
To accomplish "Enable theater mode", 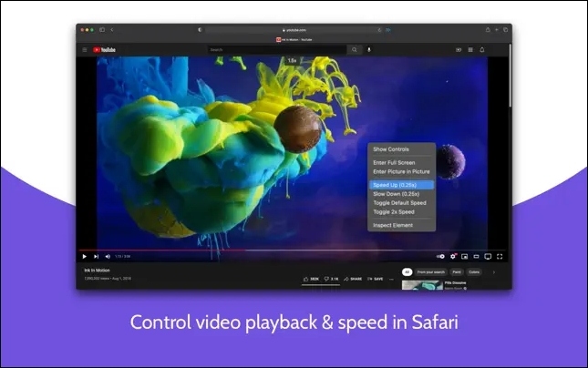I will tap(476, 256).
